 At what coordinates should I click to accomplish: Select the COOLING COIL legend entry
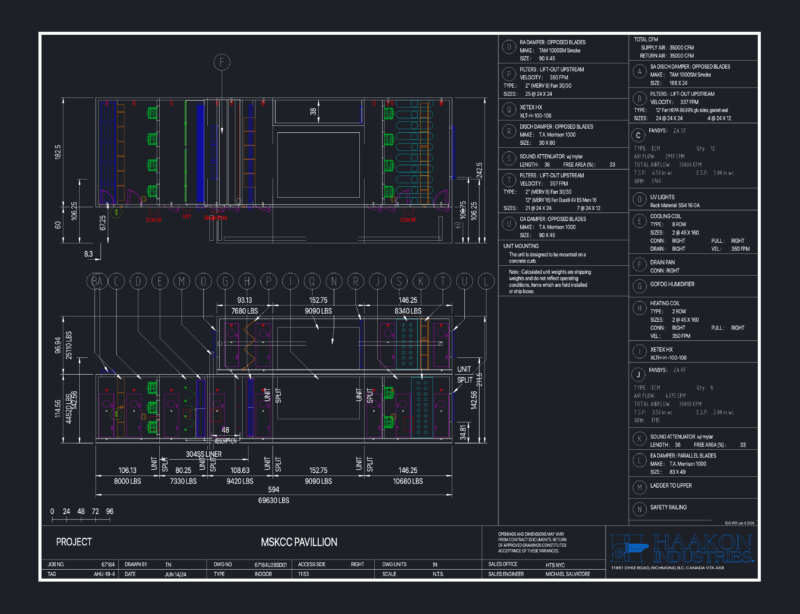(x=665, y=216)
